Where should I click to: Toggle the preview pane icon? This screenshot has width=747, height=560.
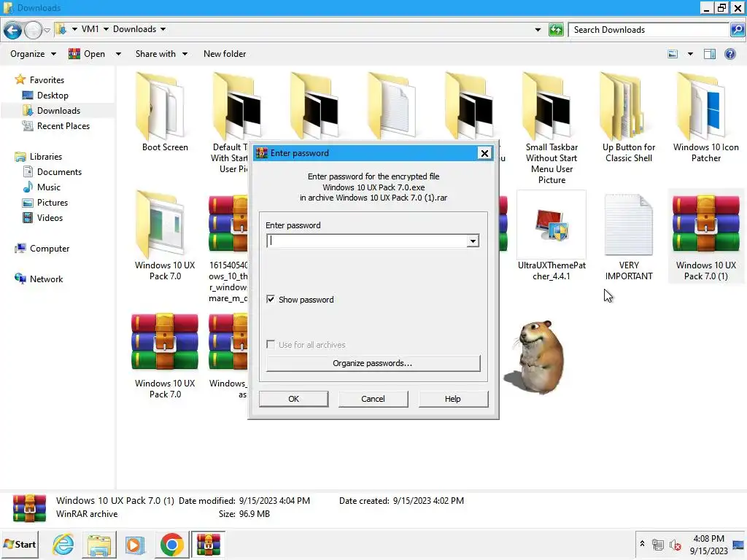(x=709, y=54)
